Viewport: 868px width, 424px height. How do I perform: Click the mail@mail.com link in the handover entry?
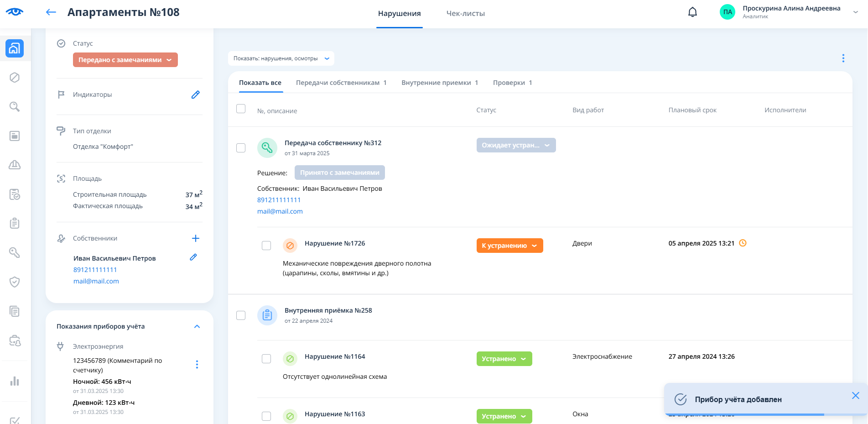(280, 211)
